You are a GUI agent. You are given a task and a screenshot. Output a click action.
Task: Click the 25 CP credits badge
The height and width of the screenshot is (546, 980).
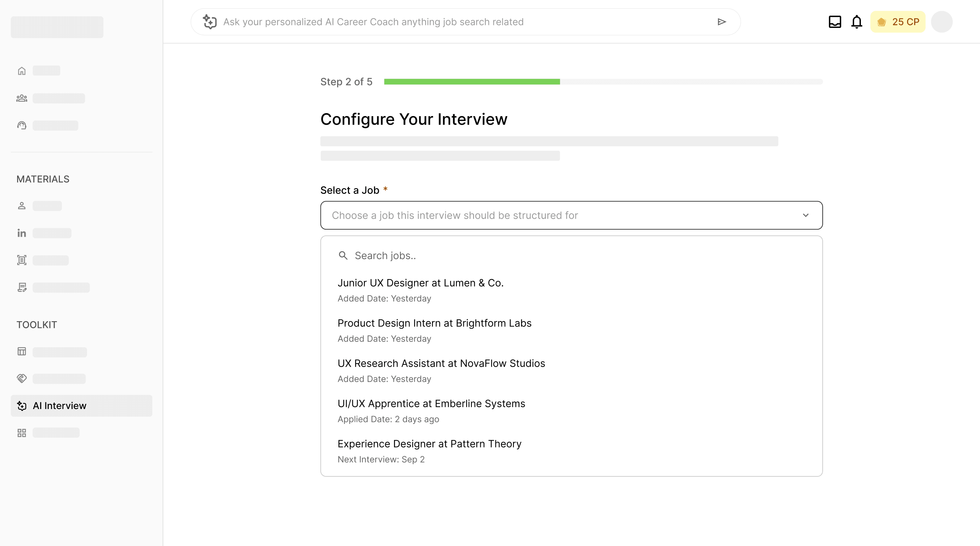coord(897,22)
